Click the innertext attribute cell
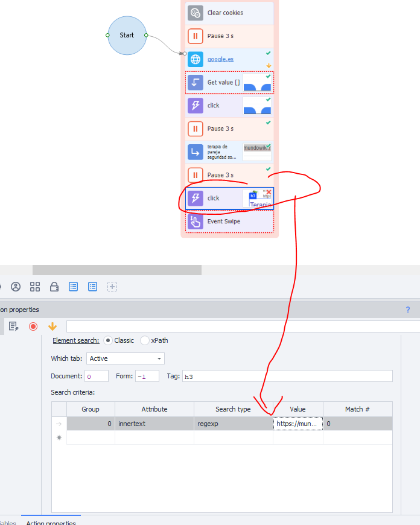This screenshot has height=525, width=420. pos(154,424)
